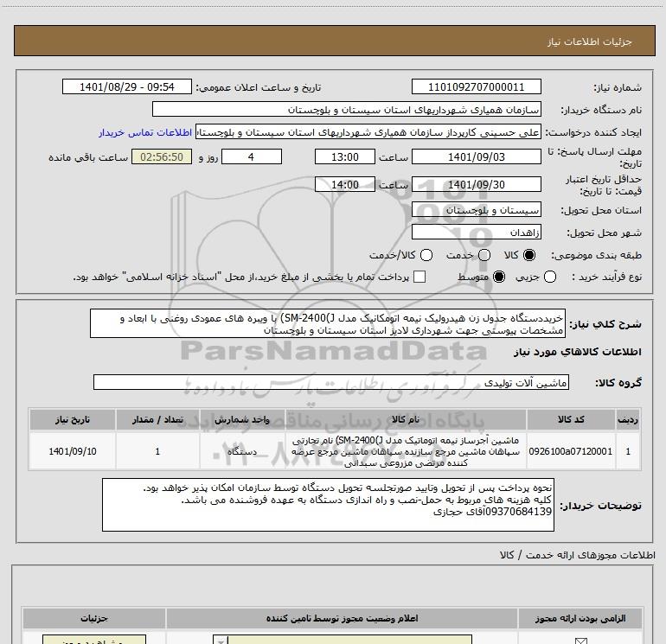Click the row number cell 1
The image size is (666, 644).
click(628, 451)
